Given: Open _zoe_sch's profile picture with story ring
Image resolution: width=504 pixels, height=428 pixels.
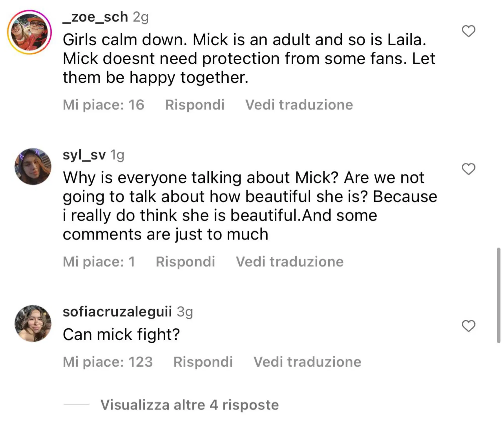Looking at the screenshot, I should 29,32.
